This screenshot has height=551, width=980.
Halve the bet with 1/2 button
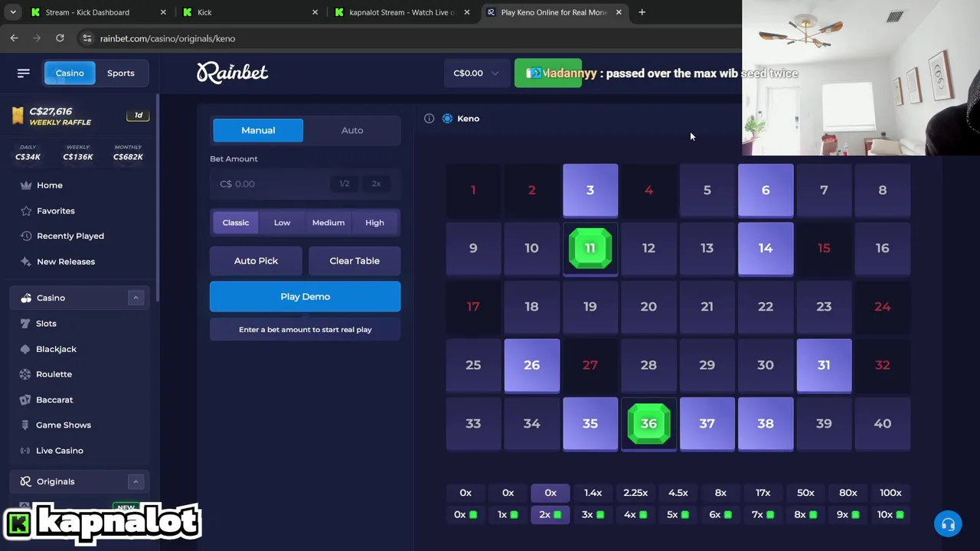pos(345,184)
